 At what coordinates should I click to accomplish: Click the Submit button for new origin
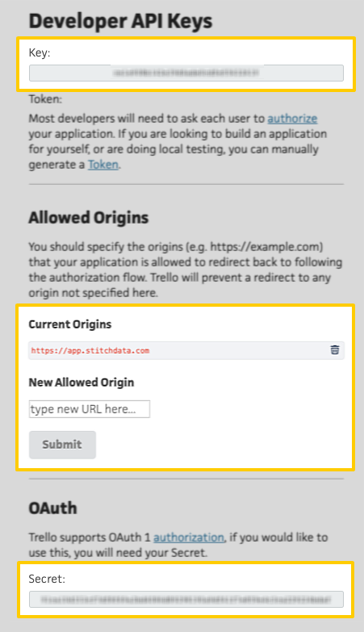[62, 445]
